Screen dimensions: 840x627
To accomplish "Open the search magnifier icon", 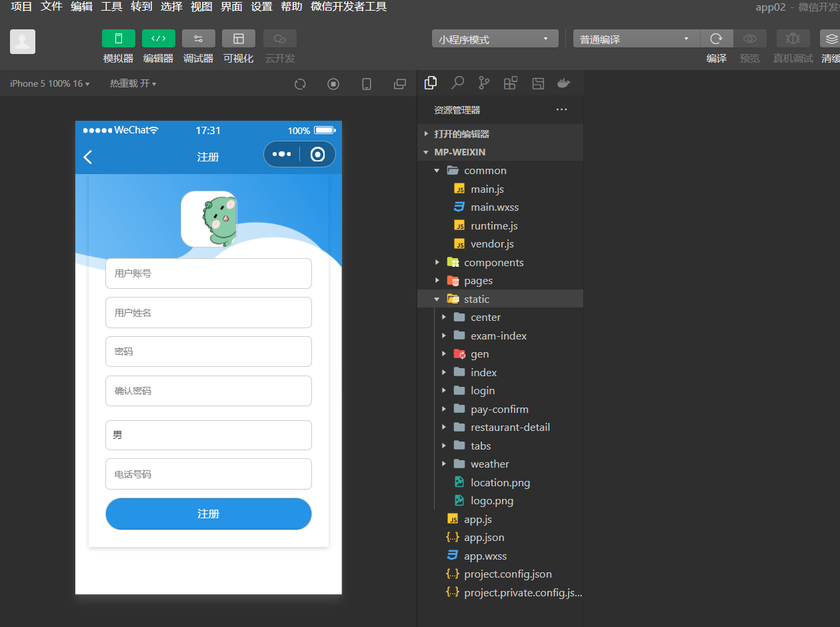I will [457, 83].
